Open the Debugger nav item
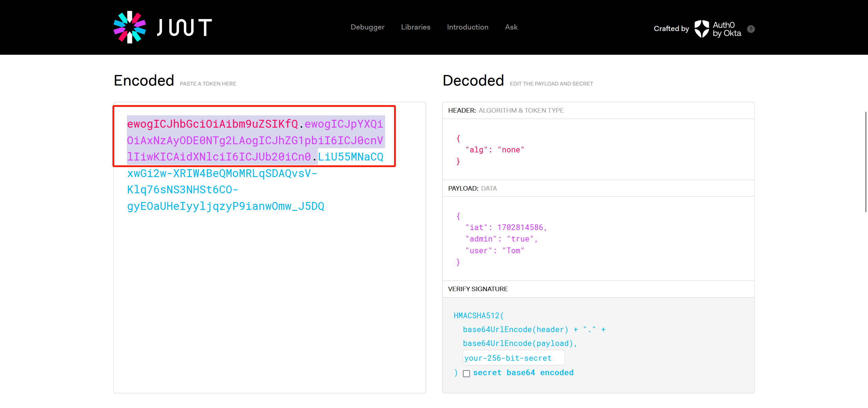Screen dimensions: 868x408 367,27
